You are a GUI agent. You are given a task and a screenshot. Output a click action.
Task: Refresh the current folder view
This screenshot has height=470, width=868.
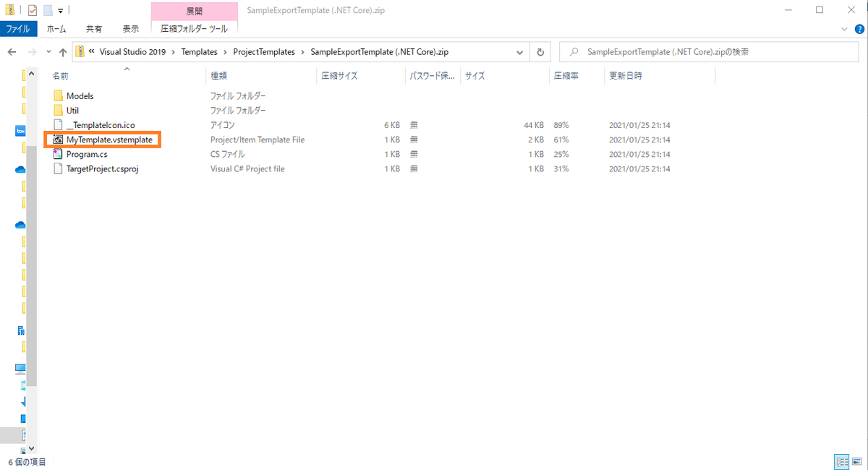tap(540, 51)
